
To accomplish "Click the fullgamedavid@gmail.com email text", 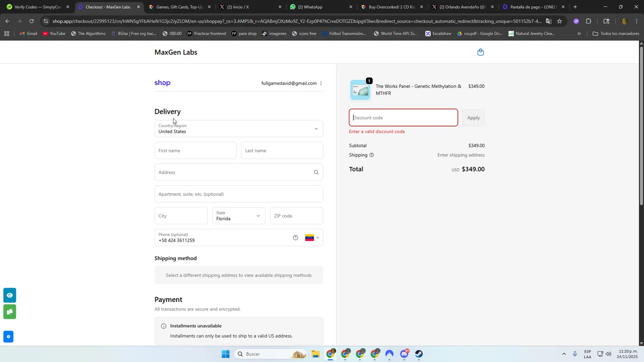I will coord(289,83).
